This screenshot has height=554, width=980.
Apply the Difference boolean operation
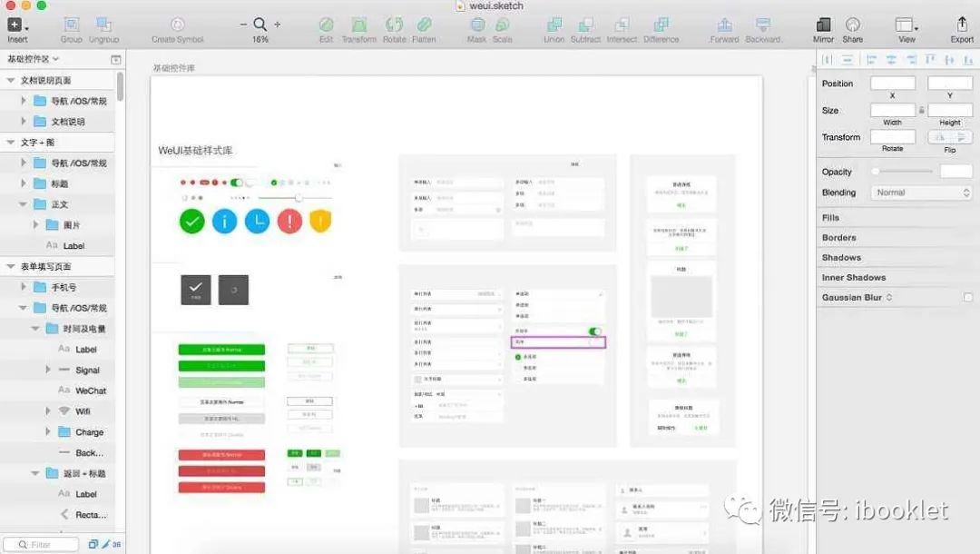point(661,29)
